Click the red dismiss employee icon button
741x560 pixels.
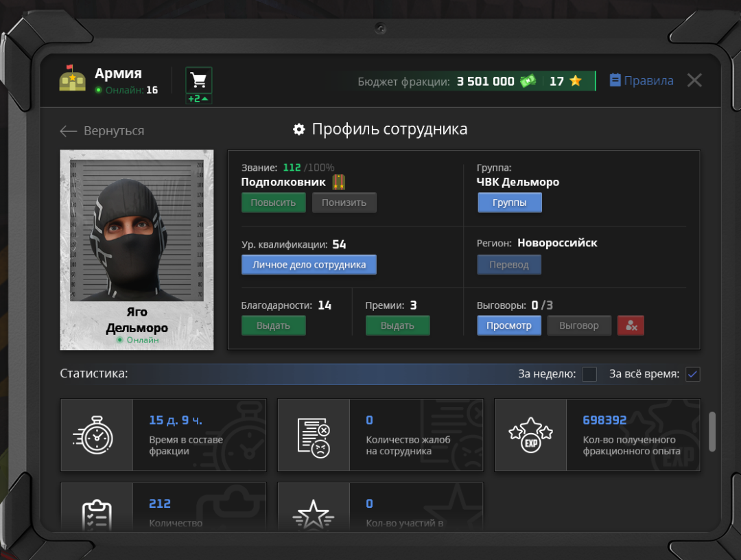click(x=631, y=325)
